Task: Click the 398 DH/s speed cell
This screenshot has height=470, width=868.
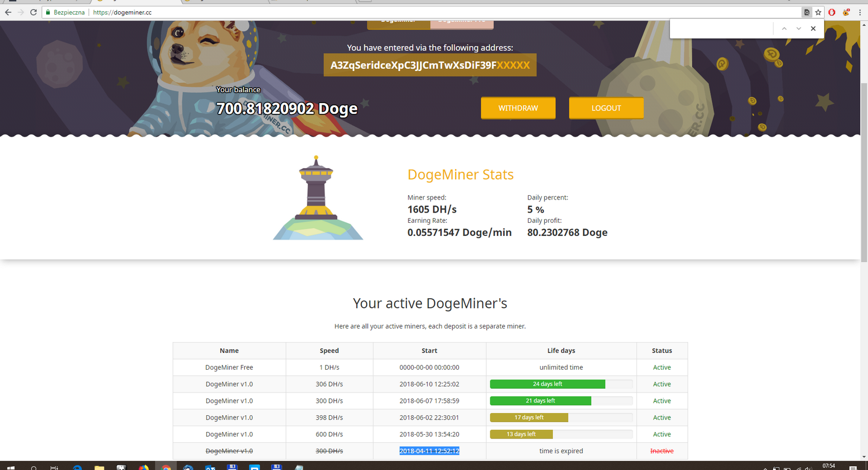Action: [x=329, y=417]
